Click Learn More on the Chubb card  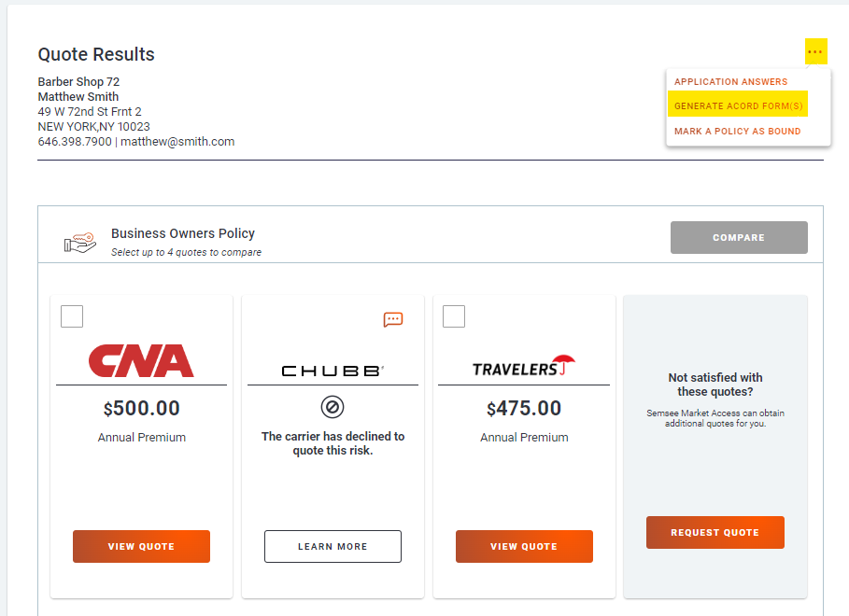[333, 547]
